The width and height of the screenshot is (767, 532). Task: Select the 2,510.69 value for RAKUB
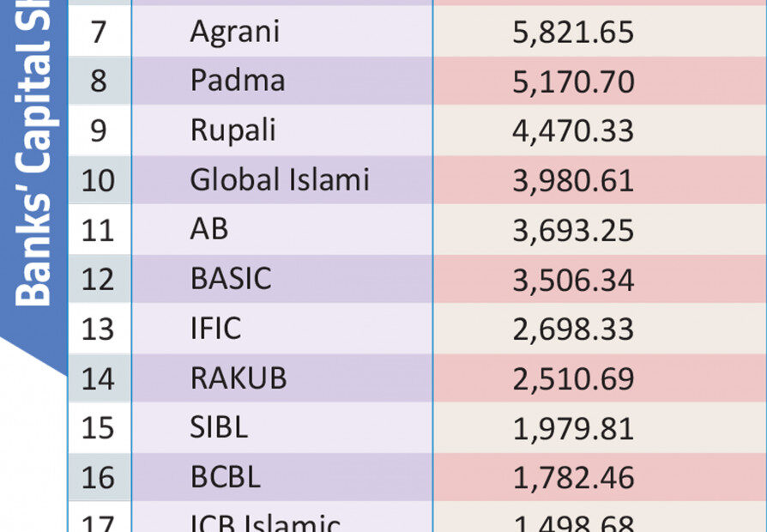coord(573,378)
